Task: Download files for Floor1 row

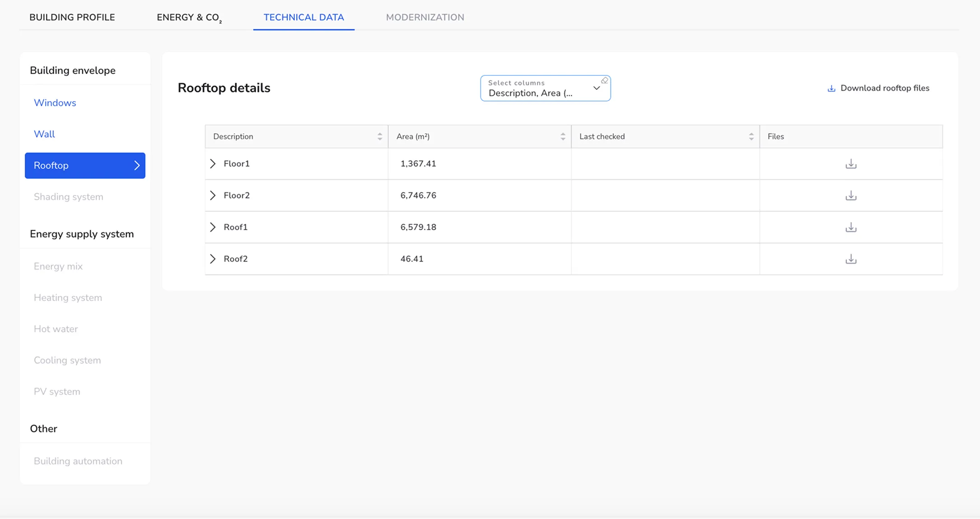Action: pos(851,164)
